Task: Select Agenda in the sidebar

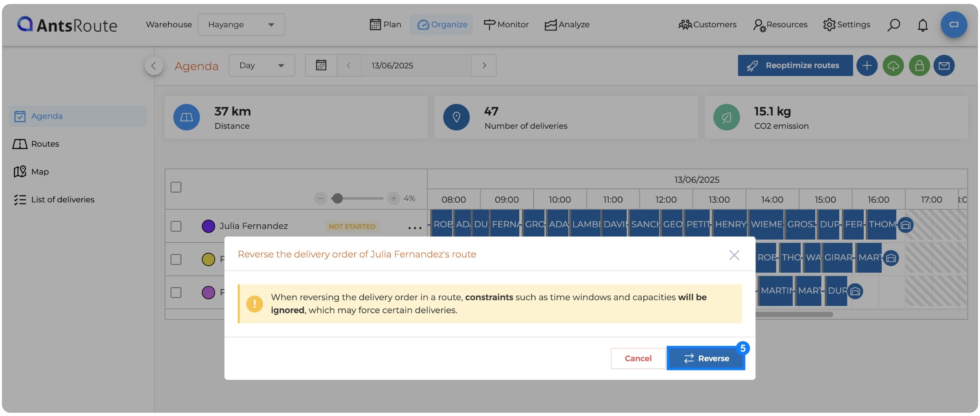Action: click(78, 116)
